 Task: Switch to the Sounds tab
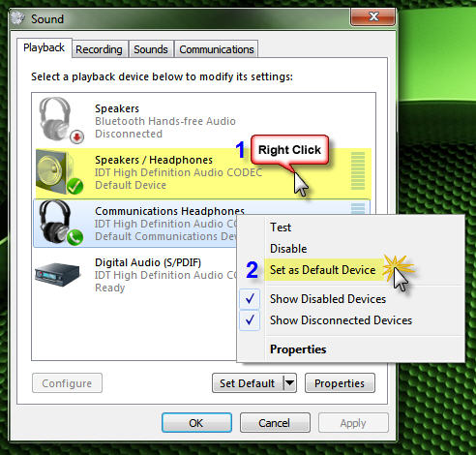coord(151,49)
